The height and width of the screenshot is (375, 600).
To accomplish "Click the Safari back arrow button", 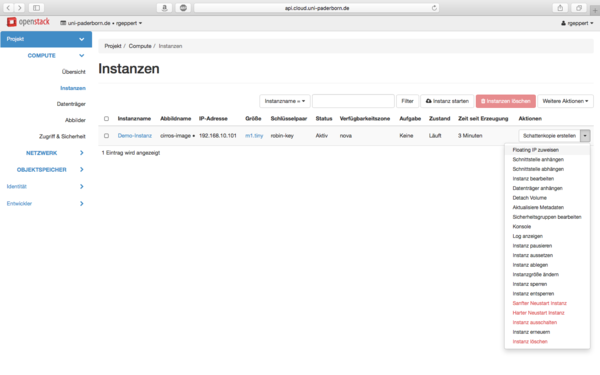I will point(8,8).
